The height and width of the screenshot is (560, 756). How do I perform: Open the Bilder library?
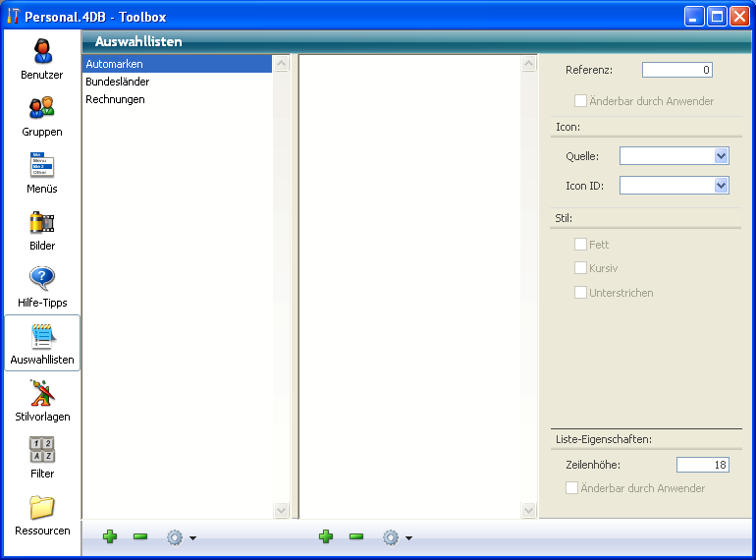42,230
